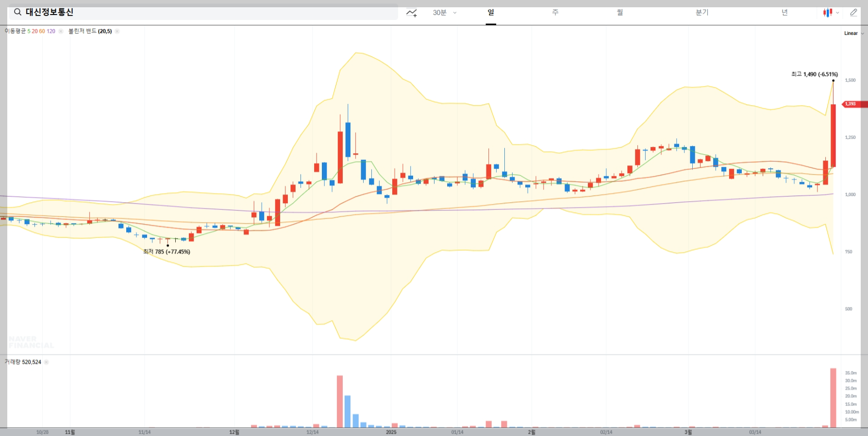Click the candlestick chart type icon
Viewport: 868px width, 436px height.
[x=827, y=13]
